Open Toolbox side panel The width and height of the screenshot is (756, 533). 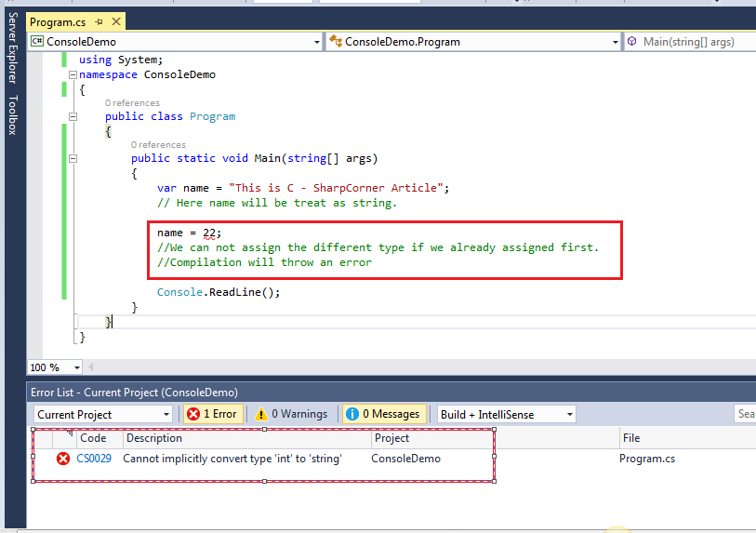[x=12, y=114]
